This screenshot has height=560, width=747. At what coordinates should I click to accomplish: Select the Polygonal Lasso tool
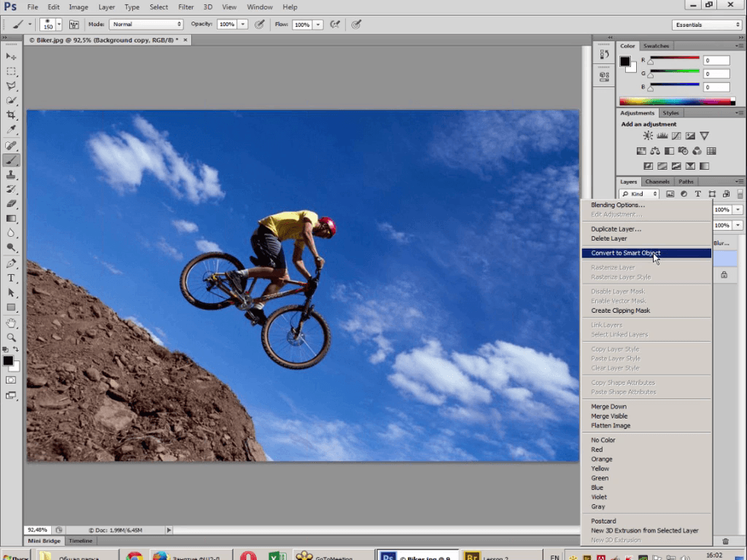pyautogui.click(x=11, y=86)
